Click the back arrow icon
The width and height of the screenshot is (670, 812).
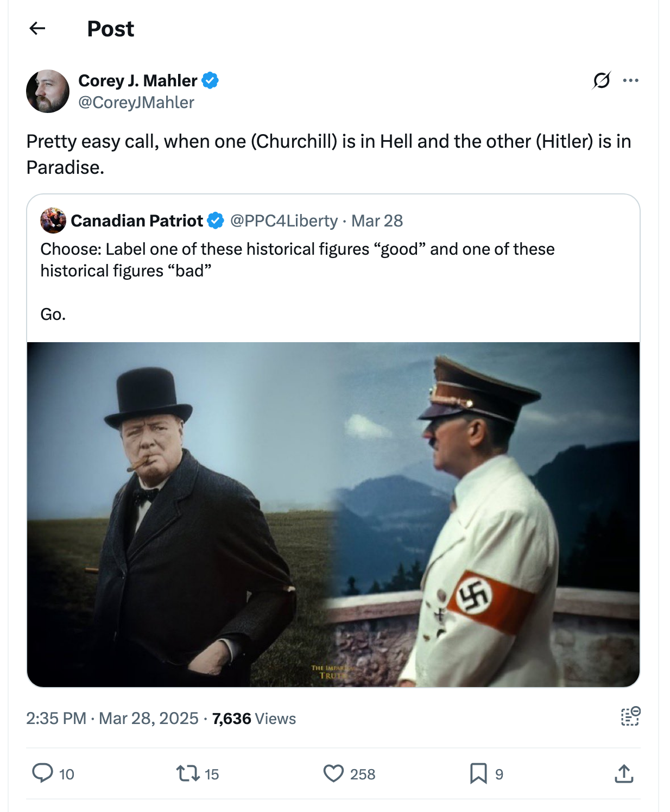tap(37, 28)
